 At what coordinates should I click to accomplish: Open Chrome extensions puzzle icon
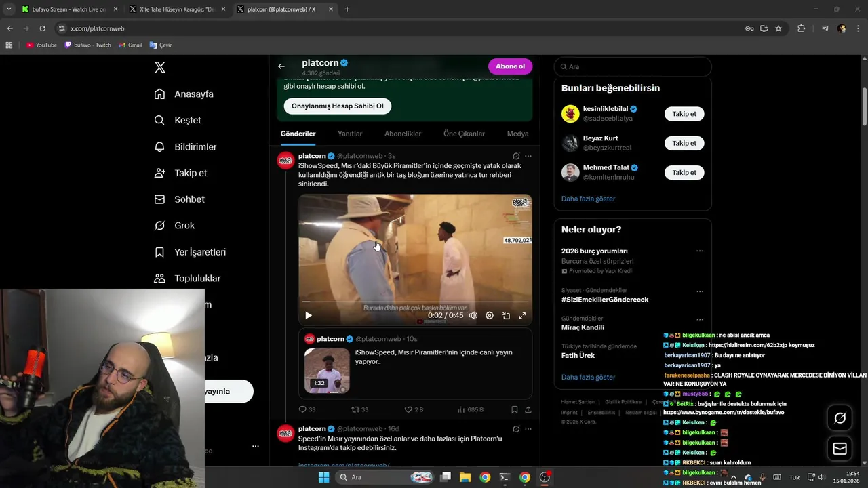click(x=801, y=28)
